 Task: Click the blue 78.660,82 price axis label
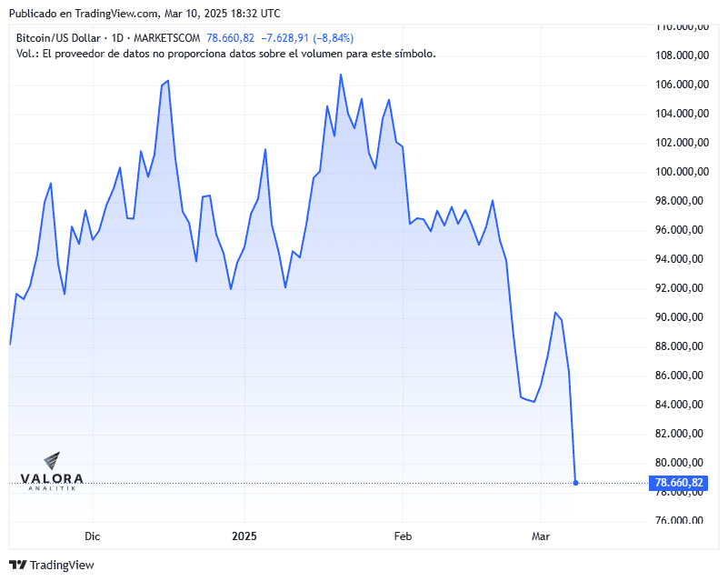click(x=678, y=483)
